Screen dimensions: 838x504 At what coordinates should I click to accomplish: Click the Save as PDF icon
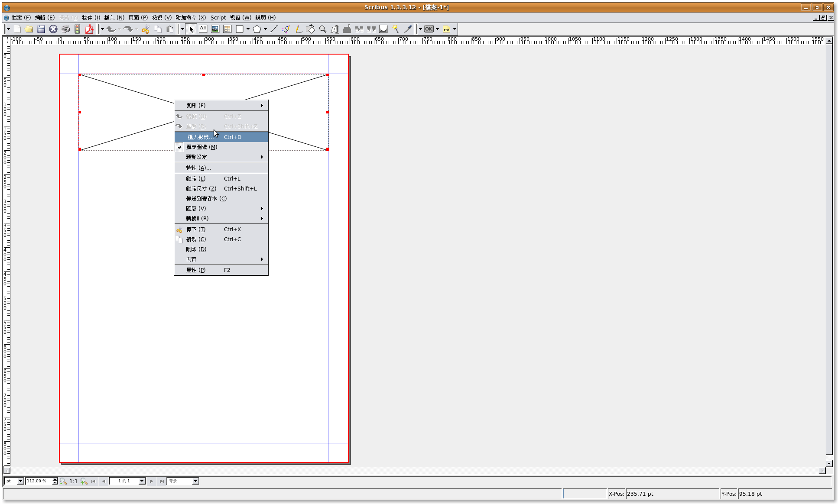89,29
